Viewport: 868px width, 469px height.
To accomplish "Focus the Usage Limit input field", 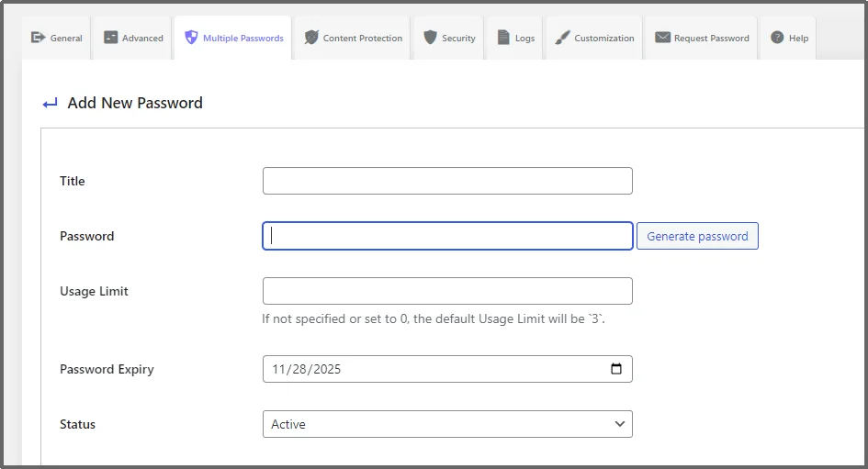I will (x=447, y=291).
